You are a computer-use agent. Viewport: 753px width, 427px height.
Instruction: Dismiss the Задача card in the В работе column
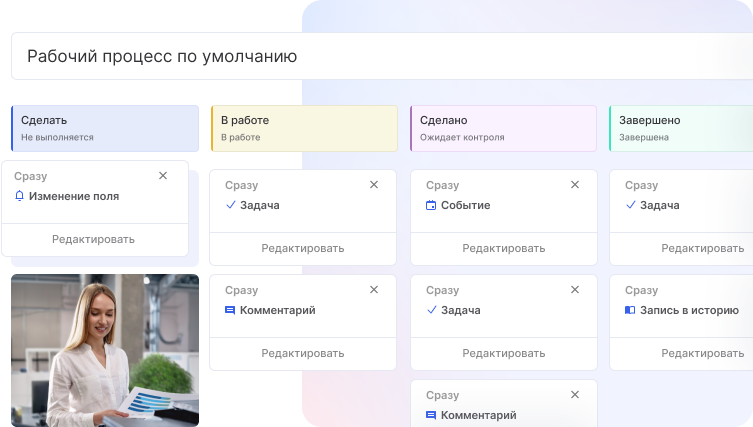tap(374, 185)
